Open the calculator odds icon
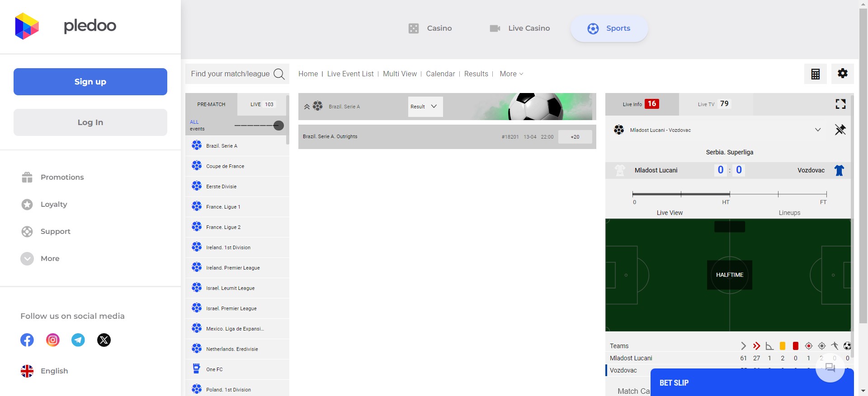The image size is (868, 396). click(816, 74)
